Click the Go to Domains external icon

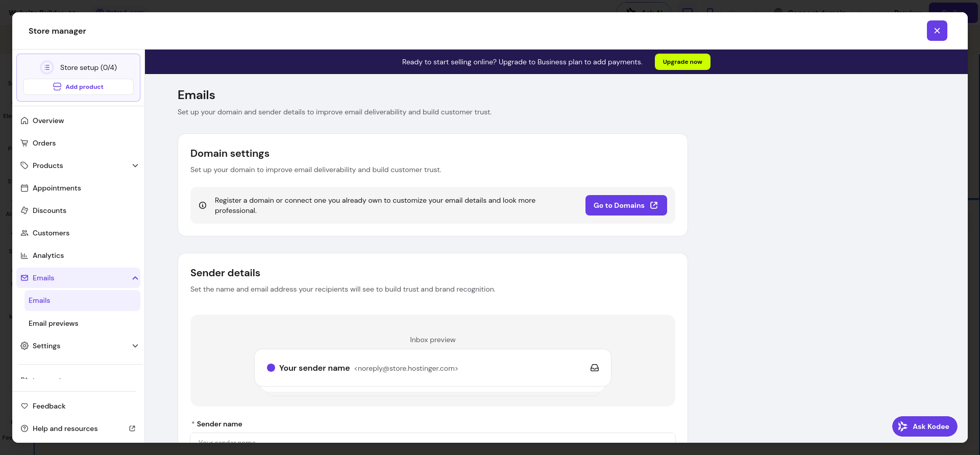(654, 205)
